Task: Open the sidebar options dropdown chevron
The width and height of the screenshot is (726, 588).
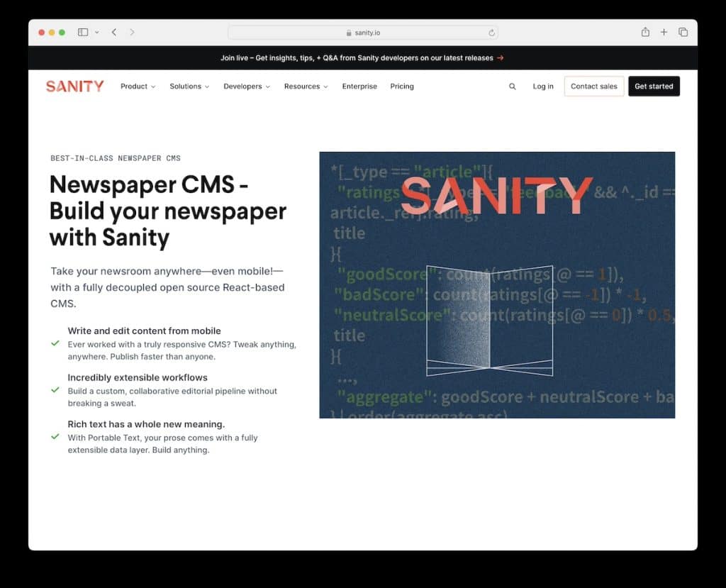Action: point(96,33)
